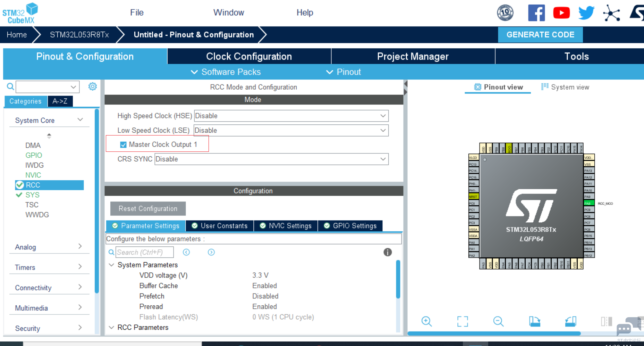Open the ST community network icon
Screen dimensions: 644x346
tap(611, 13)
